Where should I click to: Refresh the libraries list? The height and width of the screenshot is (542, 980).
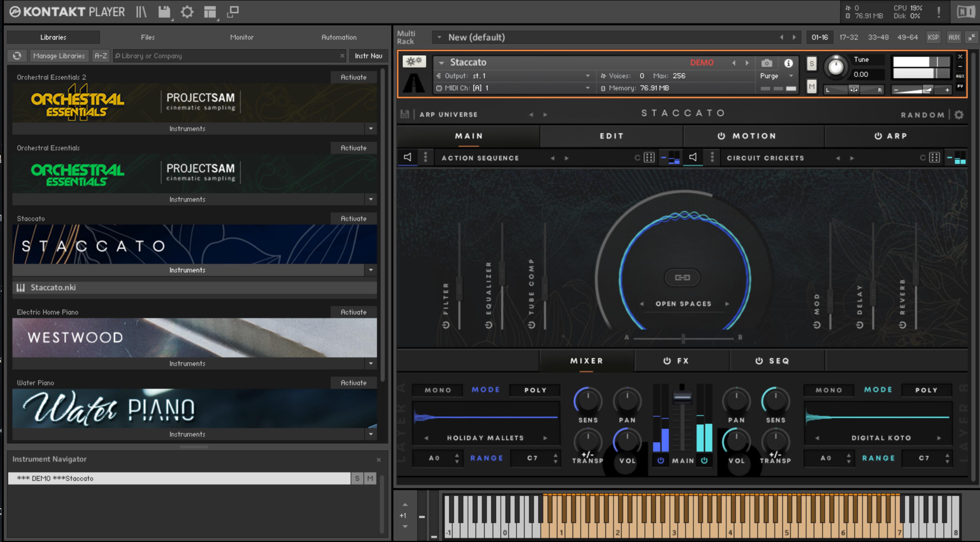(17, 56)
